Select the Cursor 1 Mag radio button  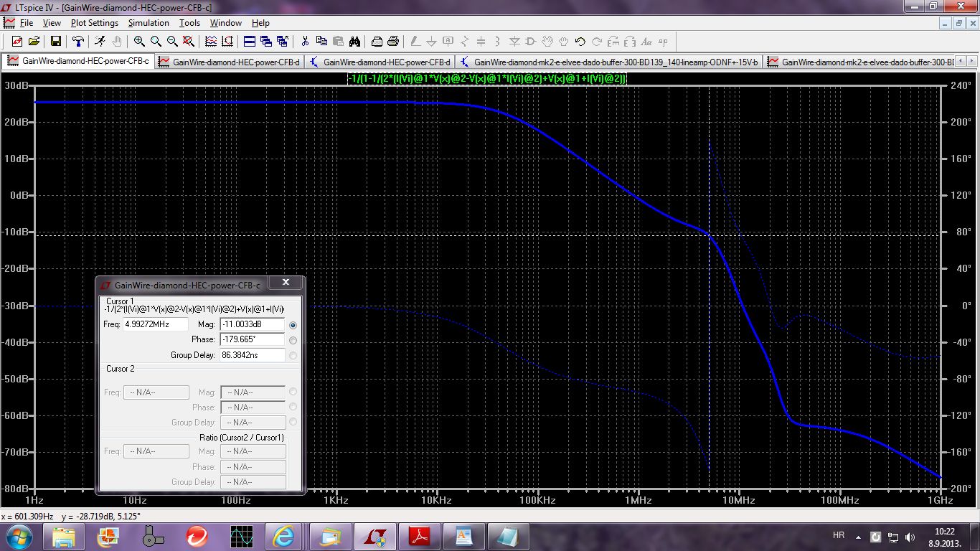tap(293, 325)
